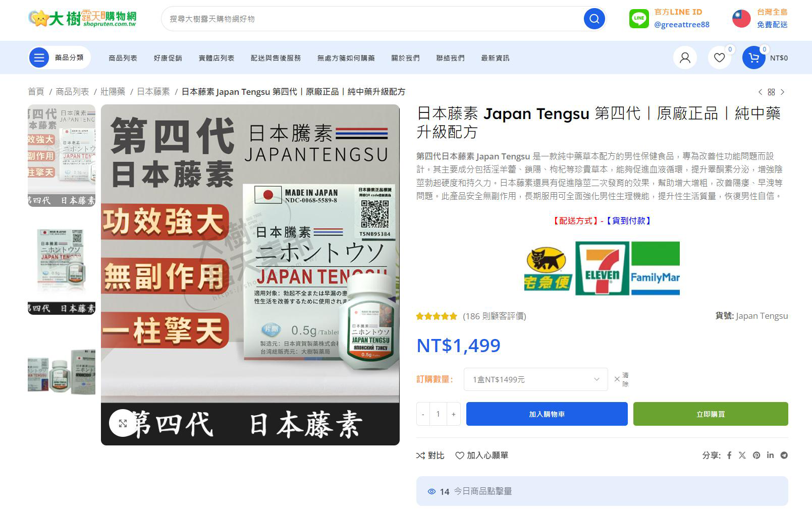812x512 pixels.
Task: Open the 聯絡我們 menu item
Action: 451,58
